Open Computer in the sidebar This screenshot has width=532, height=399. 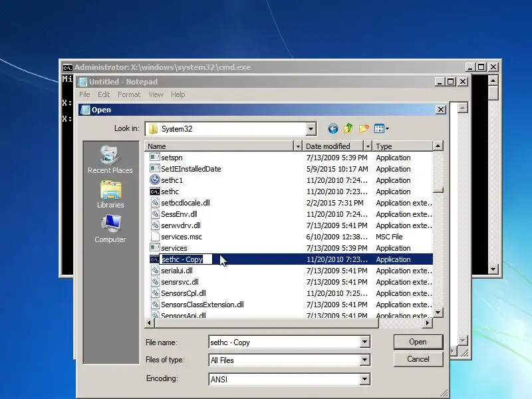coord(110,229)
